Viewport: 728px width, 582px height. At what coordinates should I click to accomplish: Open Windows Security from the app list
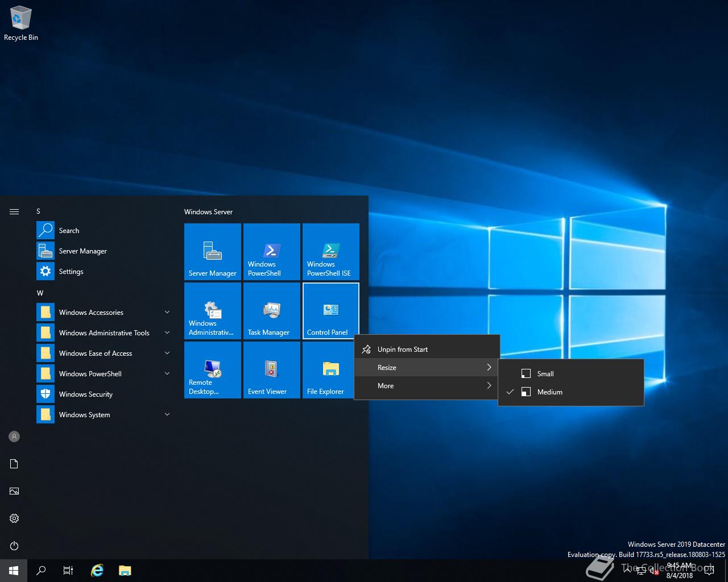point(104,394)
